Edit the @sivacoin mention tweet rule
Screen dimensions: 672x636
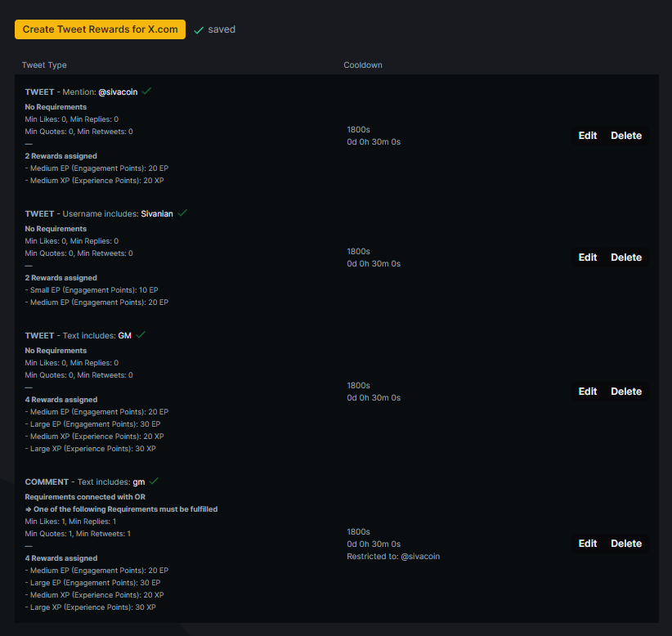pos(587,136)
